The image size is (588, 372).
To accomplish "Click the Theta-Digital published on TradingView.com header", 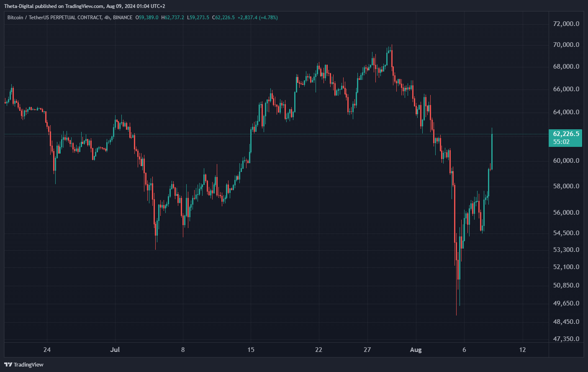I will point(85,6).
